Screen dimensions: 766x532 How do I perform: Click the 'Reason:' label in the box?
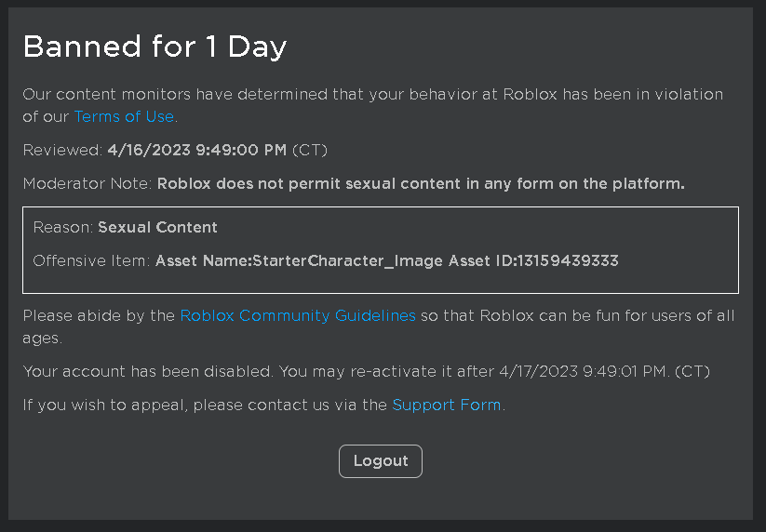[x=63, y=228]
